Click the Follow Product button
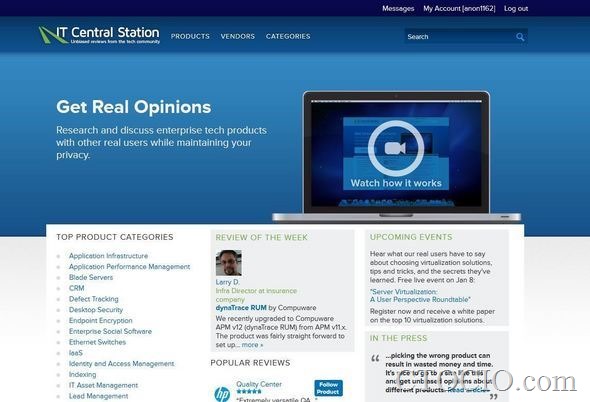This screenshot has width=590, height=402. tap(328, 388)
